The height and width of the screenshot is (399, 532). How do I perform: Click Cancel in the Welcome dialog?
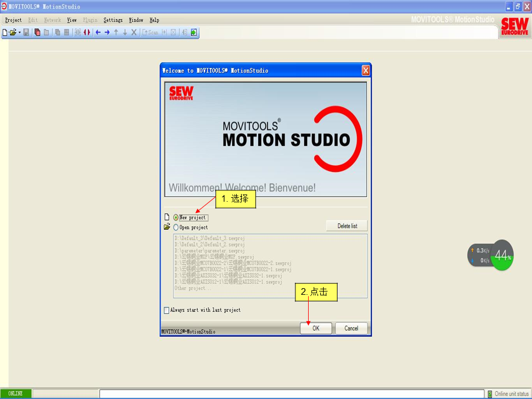coord(351,328)
